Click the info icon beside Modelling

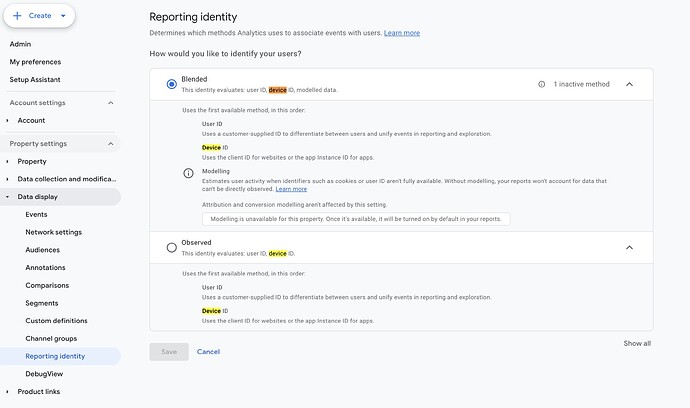[x=188, y=173]
